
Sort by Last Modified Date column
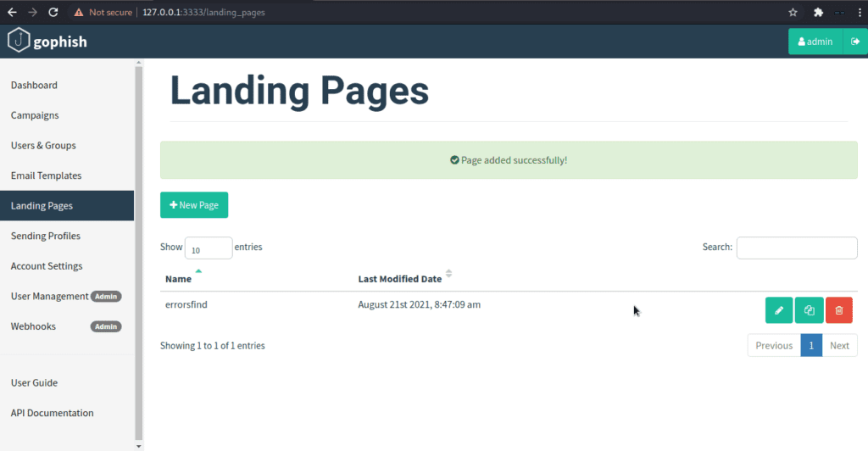(400, 279)
